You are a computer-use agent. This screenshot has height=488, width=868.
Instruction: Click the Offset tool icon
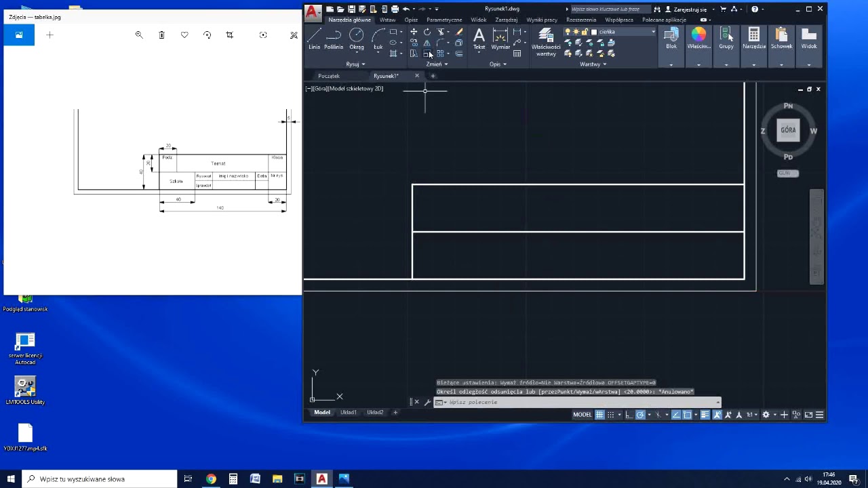coord(459,54)
